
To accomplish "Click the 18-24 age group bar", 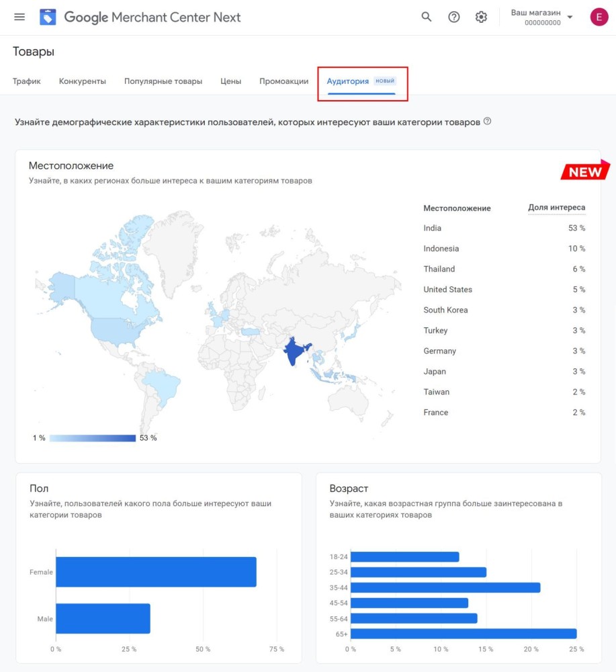I will tap(405, 556).
